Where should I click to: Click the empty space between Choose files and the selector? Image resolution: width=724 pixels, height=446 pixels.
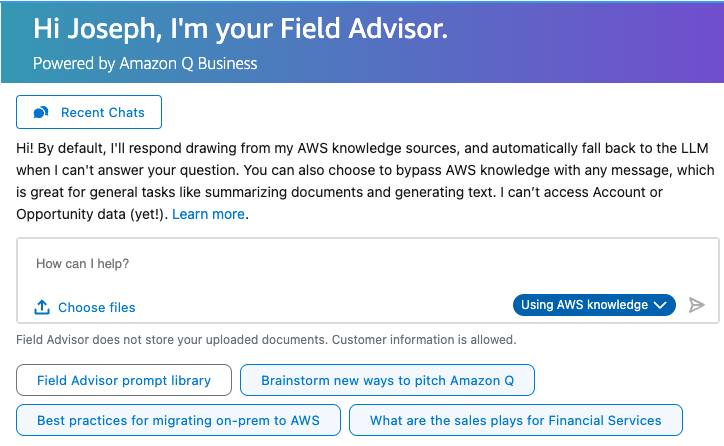[320, 306]
